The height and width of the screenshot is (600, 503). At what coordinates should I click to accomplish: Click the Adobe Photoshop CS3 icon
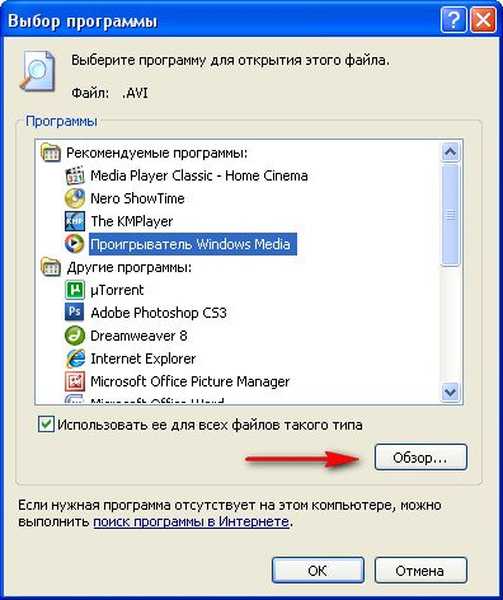click(75, 313)
